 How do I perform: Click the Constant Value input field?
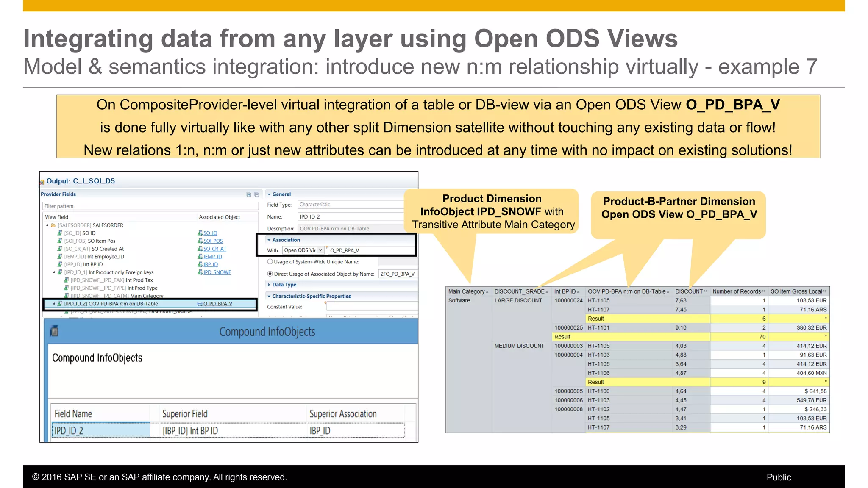coord(372,306)
